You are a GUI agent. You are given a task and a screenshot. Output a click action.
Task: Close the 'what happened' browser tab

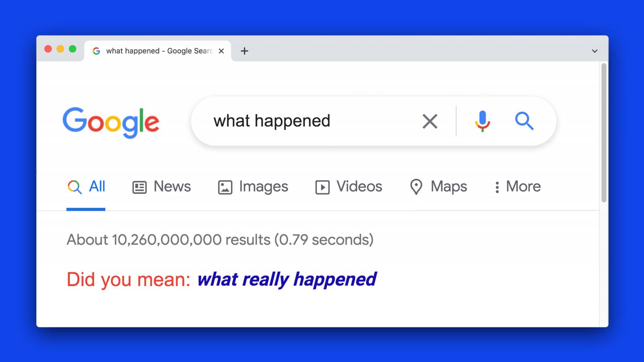coord(221,51)
